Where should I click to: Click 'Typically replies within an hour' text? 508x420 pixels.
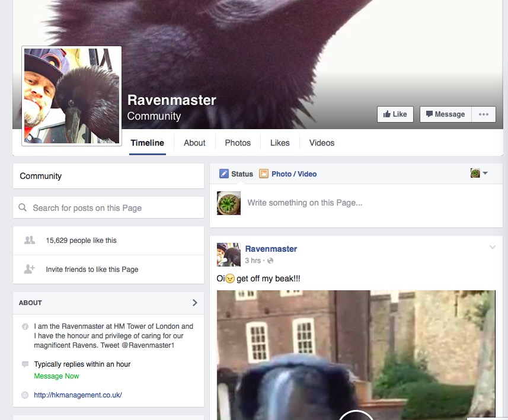82,364
